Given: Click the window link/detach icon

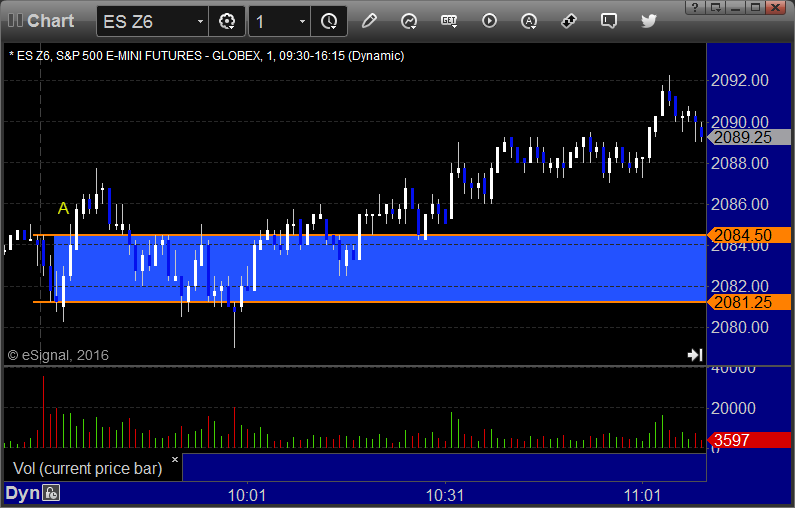Looking at the screenshot, I should pyautogui.click(x=716, y=7).
